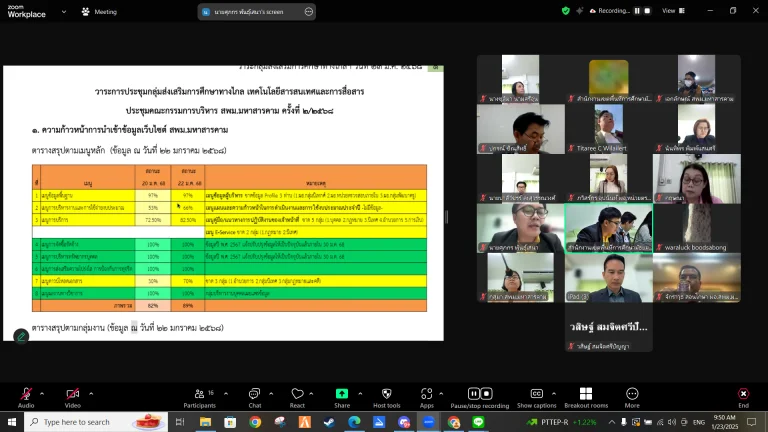Toggle Show captions CC button

point(537,394)
